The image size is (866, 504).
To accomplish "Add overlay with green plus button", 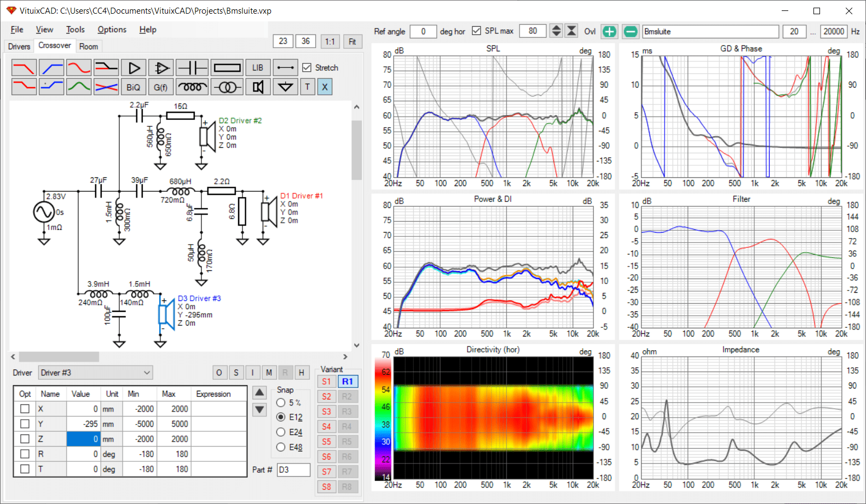I will pyautogui.click(x=609, y=32).
